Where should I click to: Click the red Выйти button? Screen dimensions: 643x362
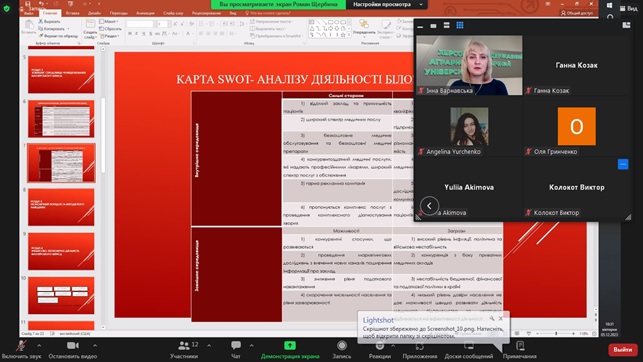click(x=622, y=350)
